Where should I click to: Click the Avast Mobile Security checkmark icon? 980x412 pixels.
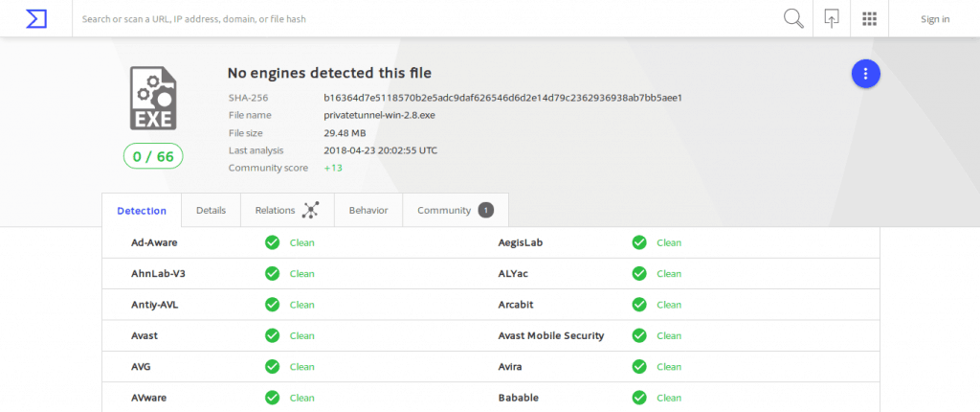coord(638,335)
